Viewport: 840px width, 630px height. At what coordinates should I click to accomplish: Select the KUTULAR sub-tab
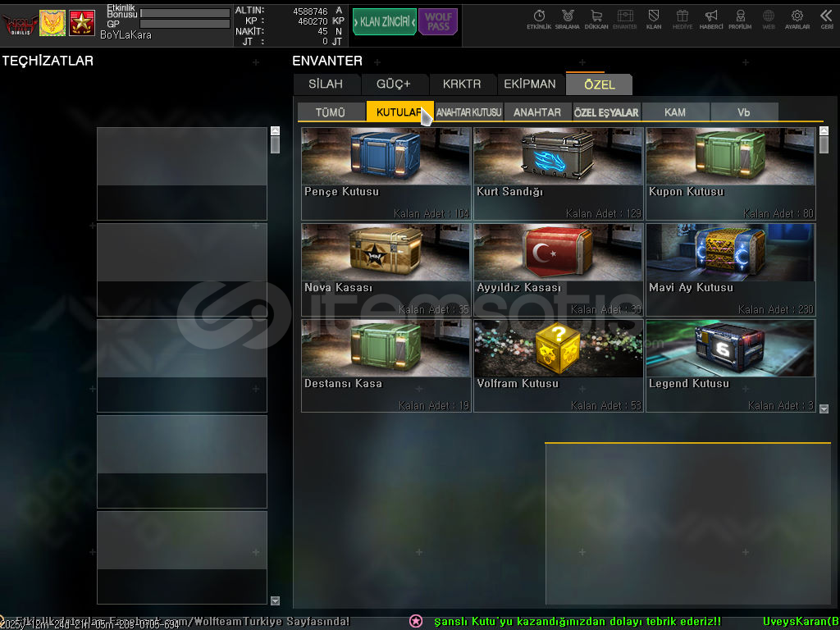click(399, 112)
